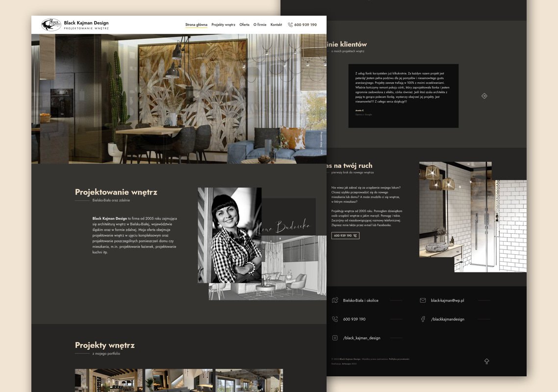Open the Polityka prywatności link
This screenshot has width=558, height=392.
399,359
